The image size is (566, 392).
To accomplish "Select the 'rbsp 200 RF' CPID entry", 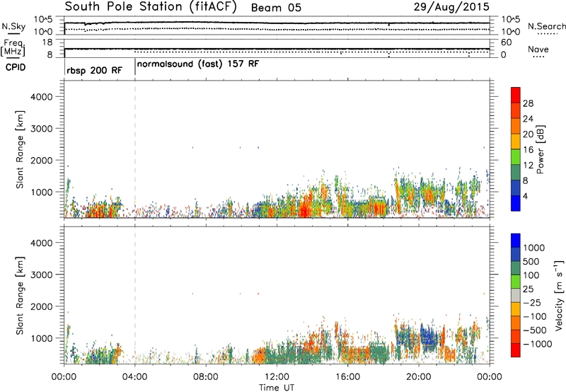I will tap(94, 70).
